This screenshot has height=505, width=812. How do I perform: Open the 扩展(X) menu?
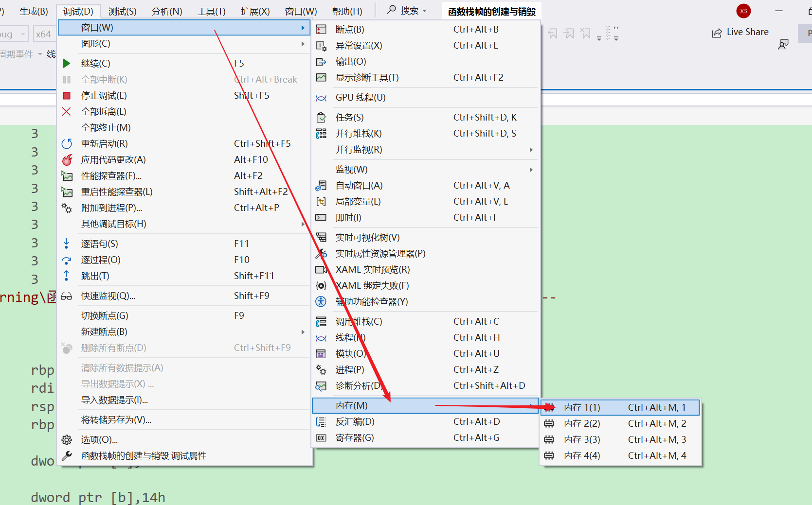255,11
